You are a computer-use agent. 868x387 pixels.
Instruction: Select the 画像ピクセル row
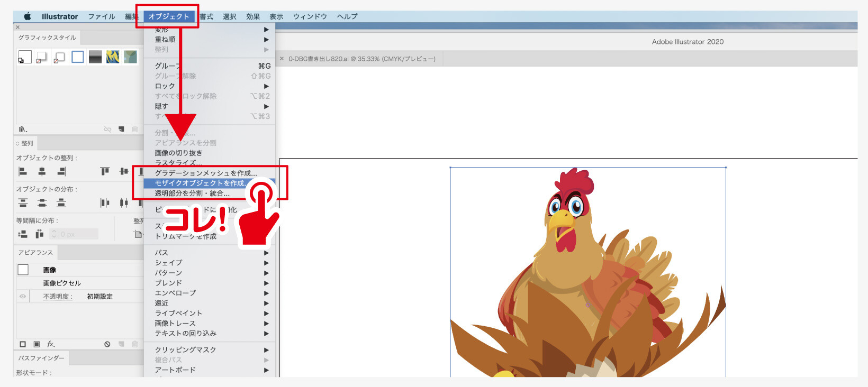click(79, 283)
